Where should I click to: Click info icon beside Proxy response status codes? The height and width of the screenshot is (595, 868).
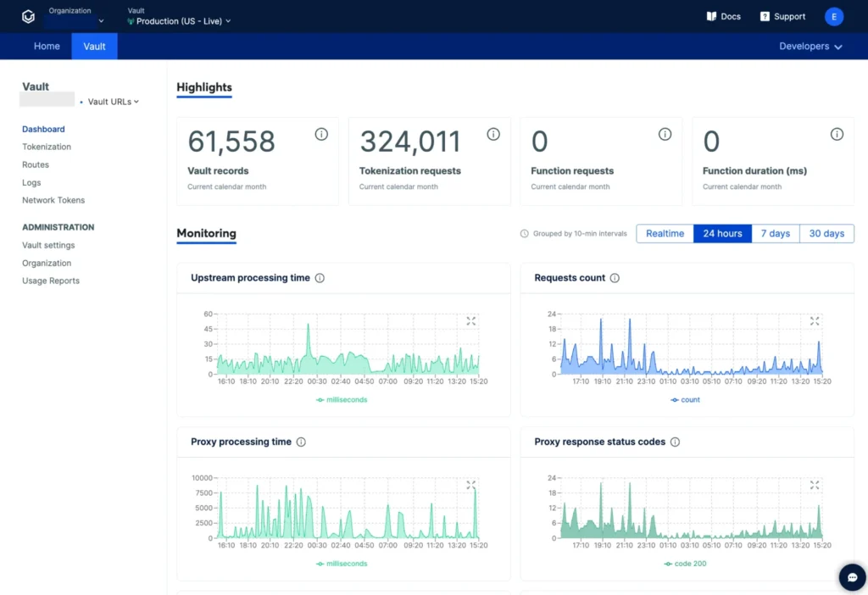(x=675, y=442)
